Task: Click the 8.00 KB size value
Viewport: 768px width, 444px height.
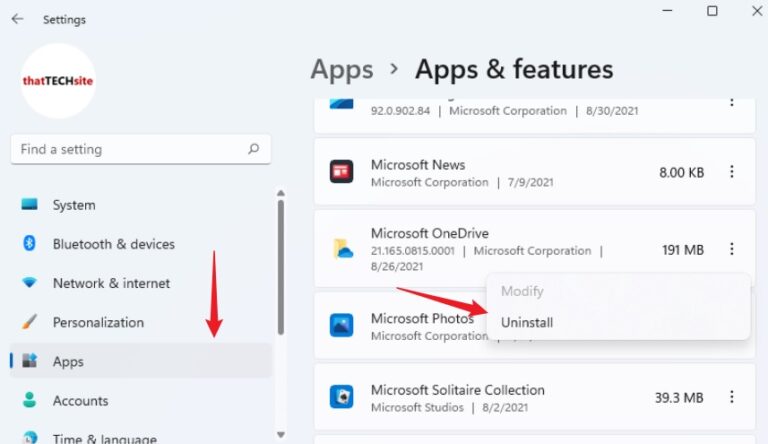Action: click(x=681, y=173)
